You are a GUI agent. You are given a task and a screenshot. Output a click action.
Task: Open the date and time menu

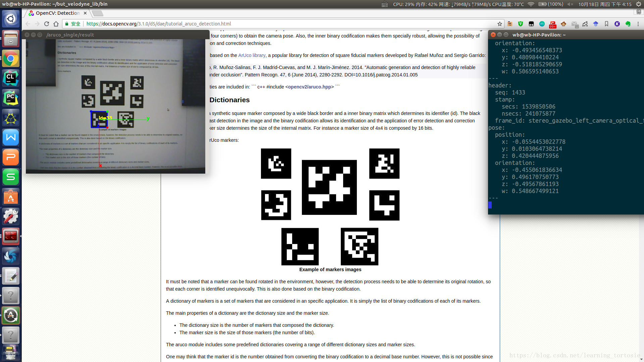click(x=605, y=4)
